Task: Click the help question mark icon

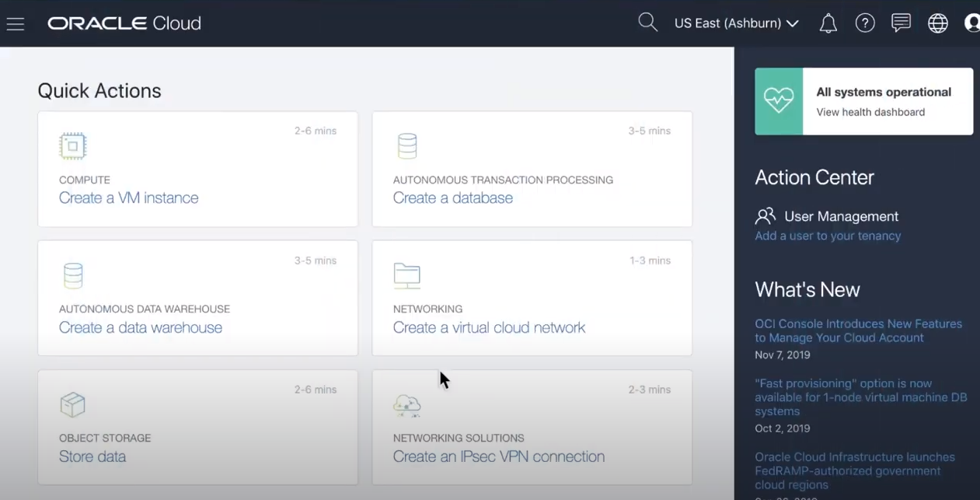Action: [865, 23]
